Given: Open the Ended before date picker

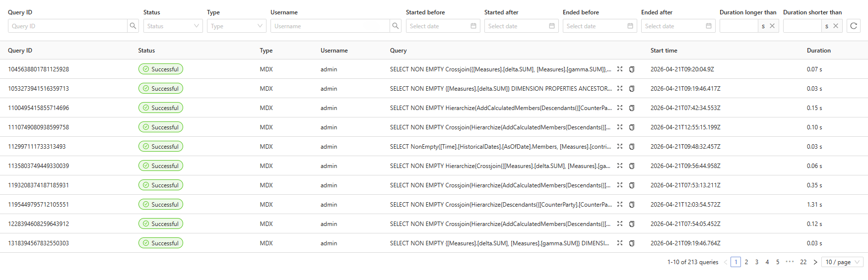Looking at the screenshot, I should click(600, 26).
